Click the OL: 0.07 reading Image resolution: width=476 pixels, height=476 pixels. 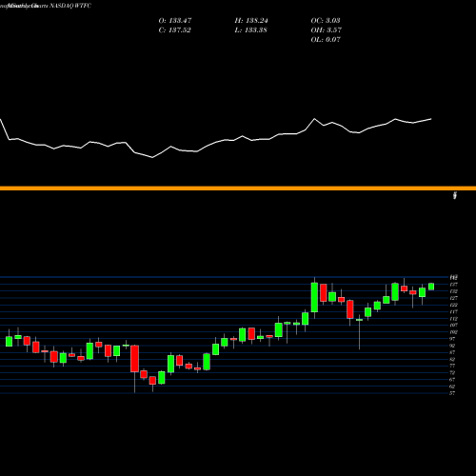(x=326, y=40)
